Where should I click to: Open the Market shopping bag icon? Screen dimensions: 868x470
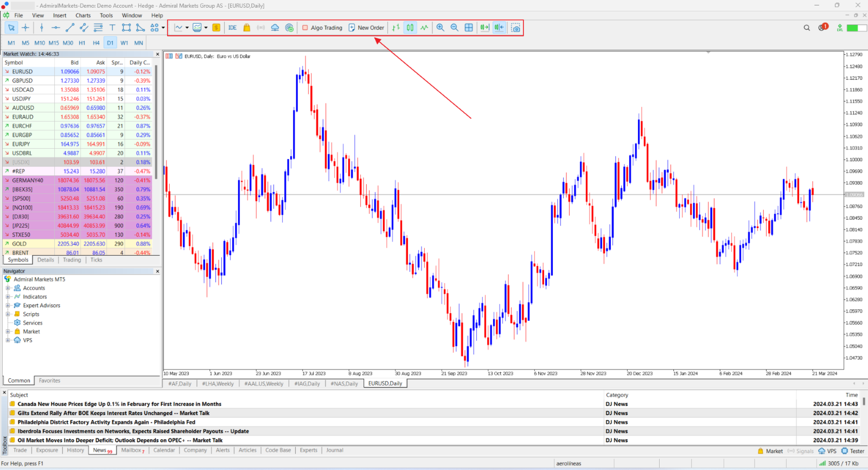pyautogui.click(x=247, y=28)
